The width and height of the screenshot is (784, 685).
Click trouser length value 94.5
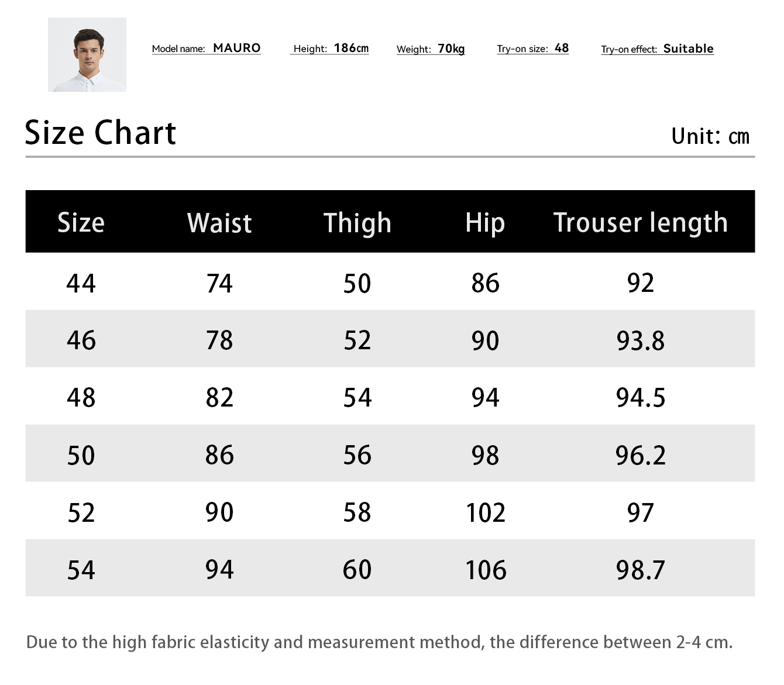[x=640, y=398]
